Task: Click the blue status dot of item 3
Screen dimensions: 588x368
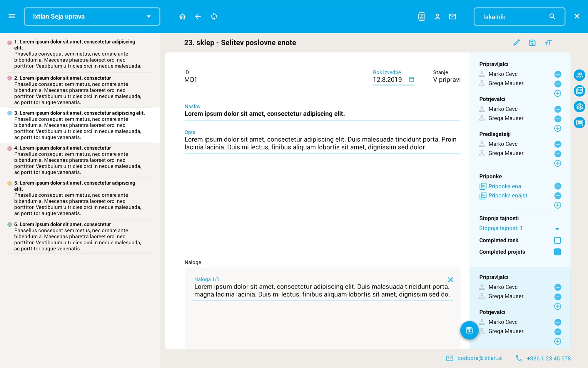Action: click(x=9, y=113)
